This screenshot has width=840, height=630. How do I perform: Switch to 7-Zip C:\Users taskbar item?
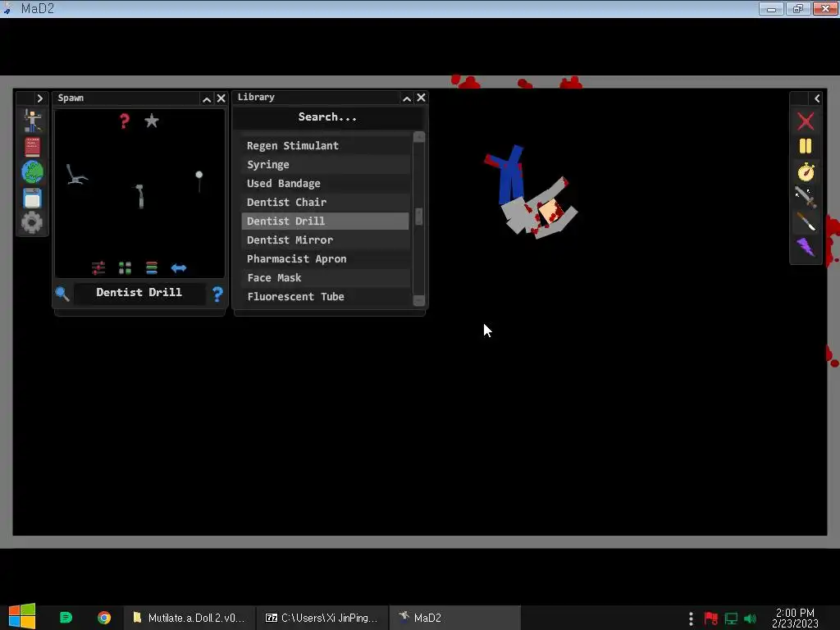point(322,618)
